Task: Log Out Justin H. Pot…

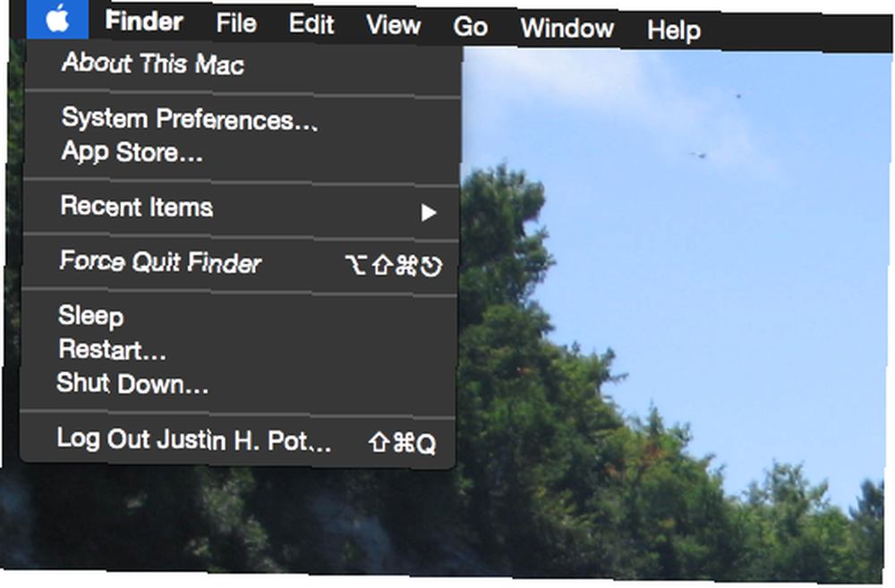Action: (x=194, y=439)
